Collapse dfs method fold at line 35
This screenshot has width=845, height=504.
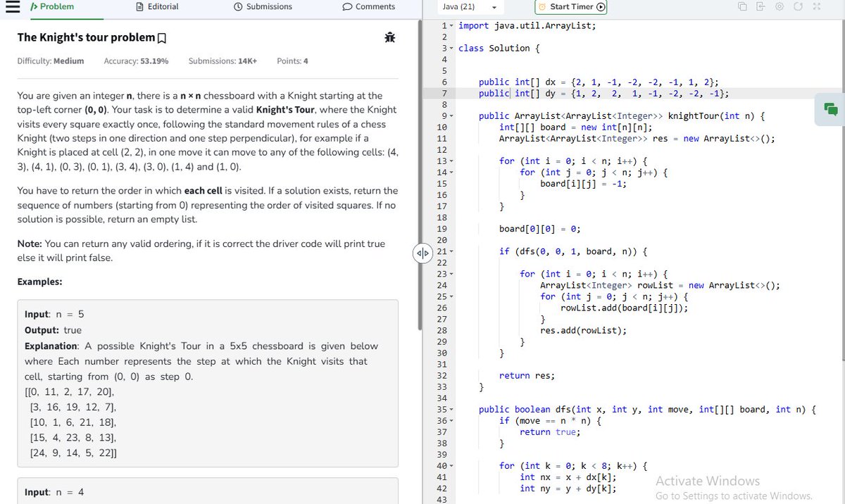click(x=451, y=409)
